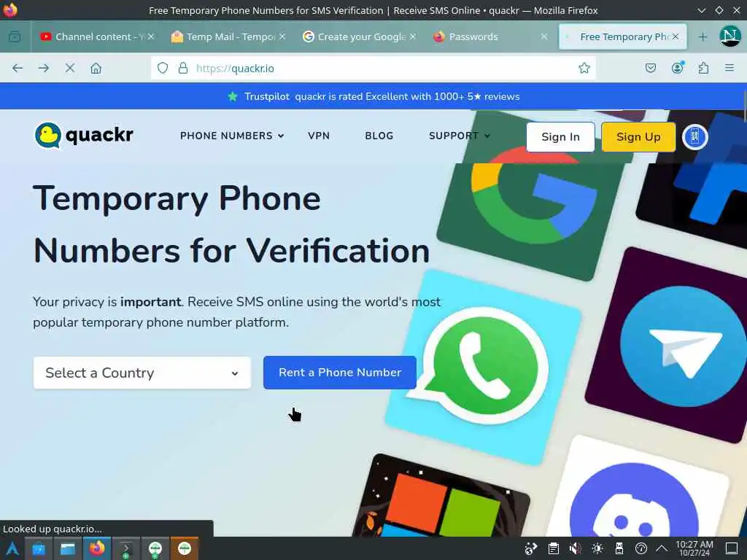Click the Sign In button
747x560 pixels.
[560, 137]
